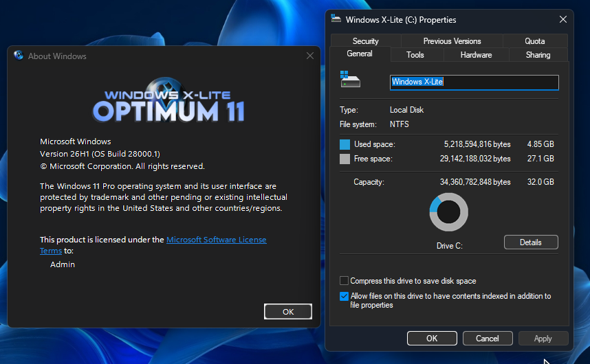This screenshot has width=590, height=364.
Task: Click the disk usage donut chart
Action: pos(448,212)
